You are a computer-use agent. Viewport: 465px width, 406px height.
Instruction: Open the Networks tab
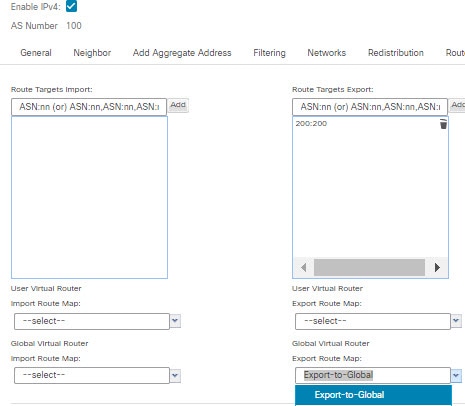[x=327, y=53]
